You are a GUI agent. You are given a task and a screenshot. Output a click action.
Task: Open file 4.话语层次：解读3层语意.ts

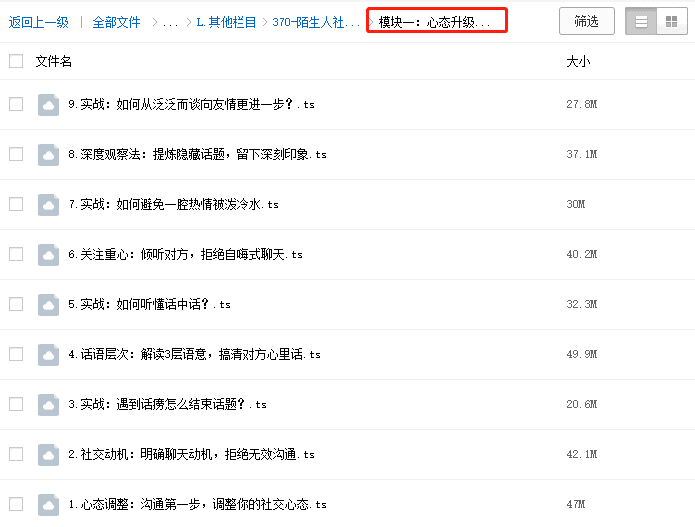tap(194, 355)
